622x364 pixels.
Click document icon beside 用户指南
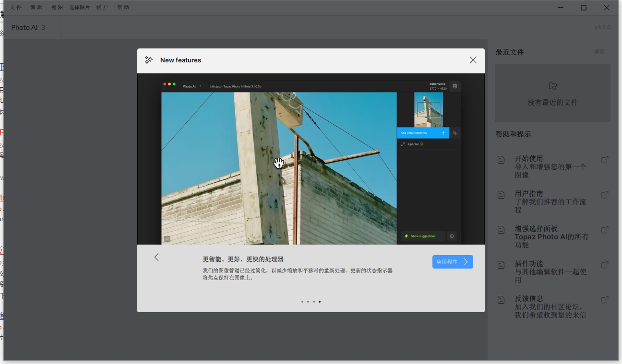click(x=501, y=195)
